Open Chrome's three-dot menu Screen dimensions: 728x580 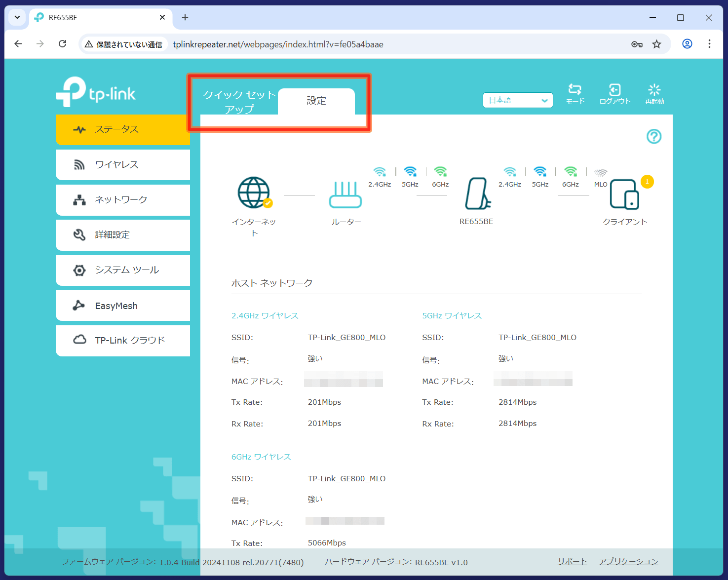click(709, 44)
